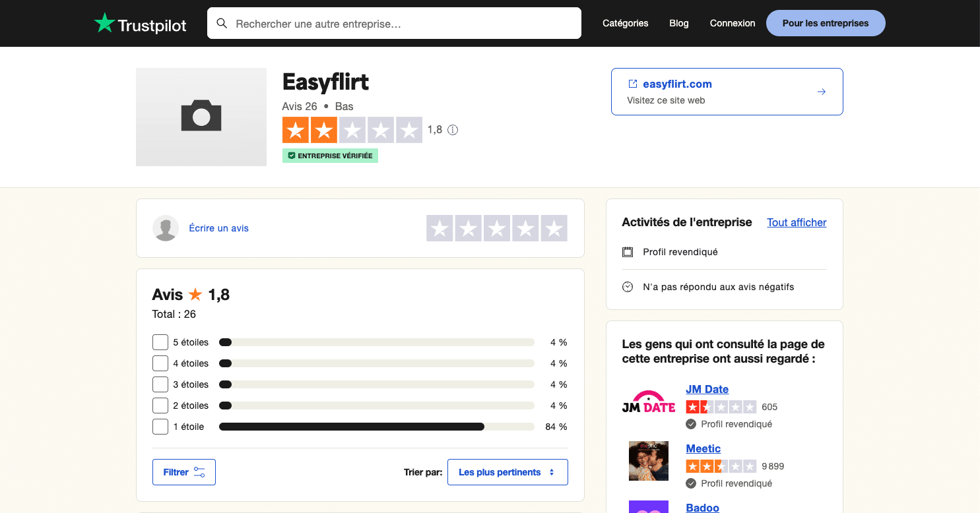Rate four stars in write-review widget
Viewport: 980px width, 513px height.
[525, 228]
